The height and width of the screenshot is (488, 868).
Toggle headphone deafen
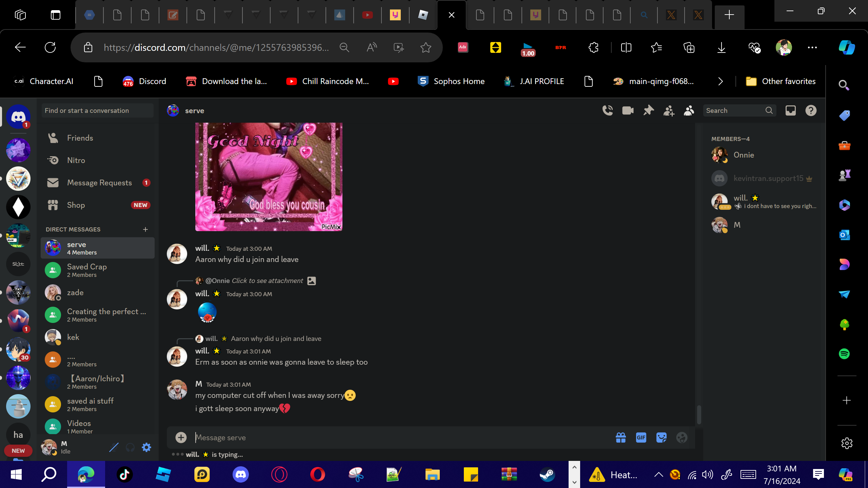[130, 447]
